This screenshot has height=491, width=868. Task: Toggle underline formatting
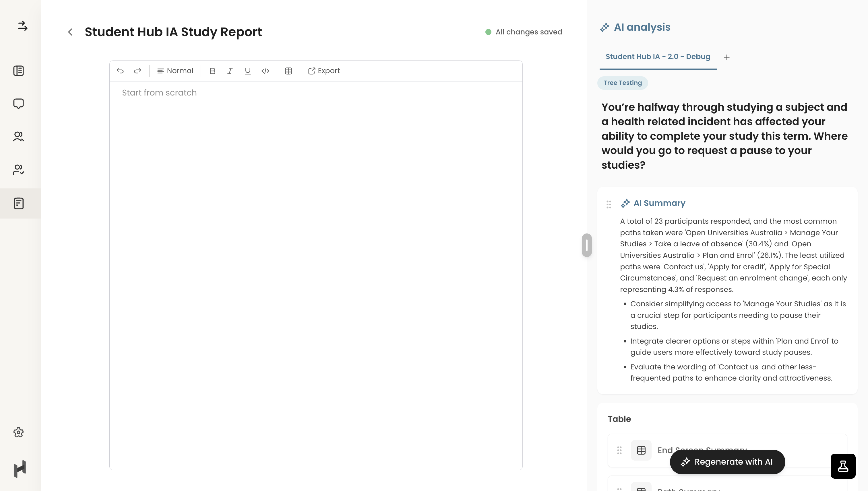click(x=248, y=71)
